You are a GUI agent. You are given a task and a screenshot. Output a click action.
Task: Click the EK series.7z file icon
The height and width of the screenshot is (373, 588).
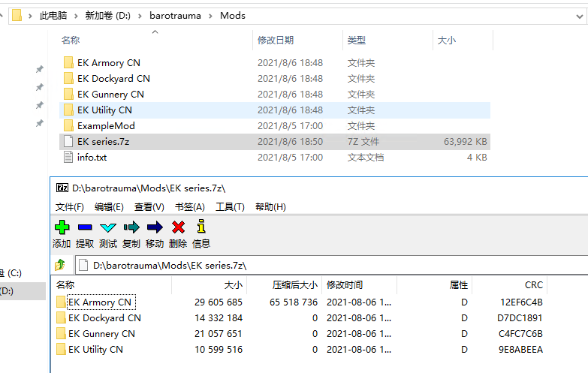68,141
